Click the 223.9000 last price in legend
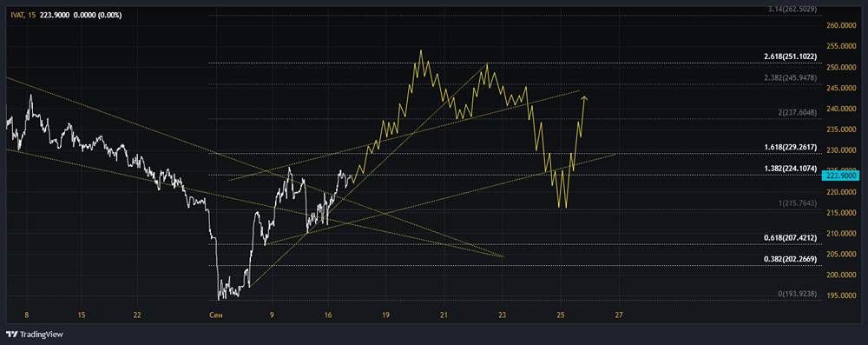The width and height of the screenshot is (868, 345). click(54, 15)
